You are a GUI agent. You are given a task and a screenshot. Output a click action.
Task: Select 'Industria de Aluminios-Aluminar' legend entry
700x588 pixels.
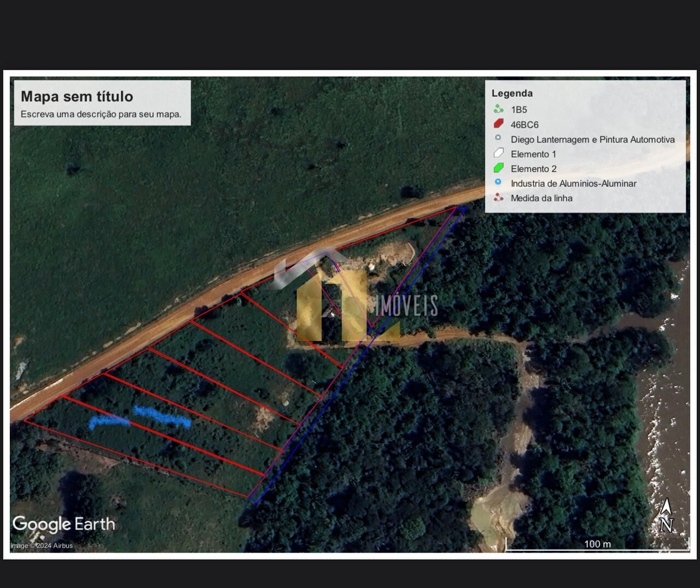coord(573,184)
